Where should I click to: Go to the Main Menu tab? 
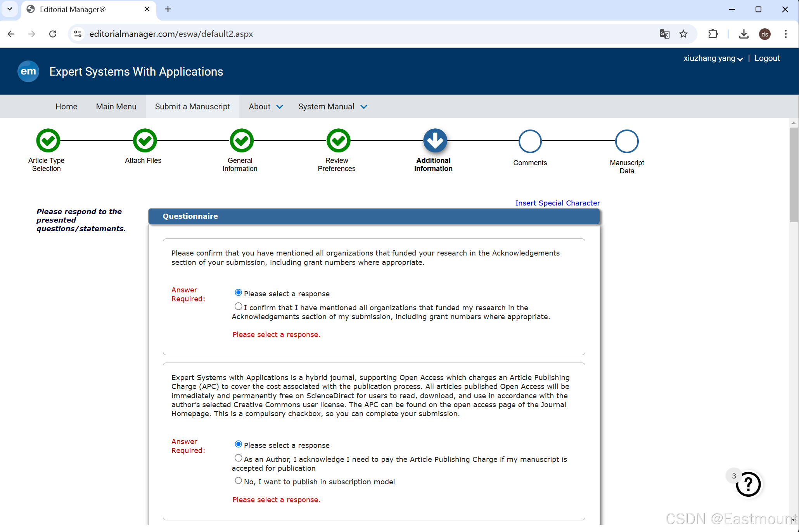(116, 107)
